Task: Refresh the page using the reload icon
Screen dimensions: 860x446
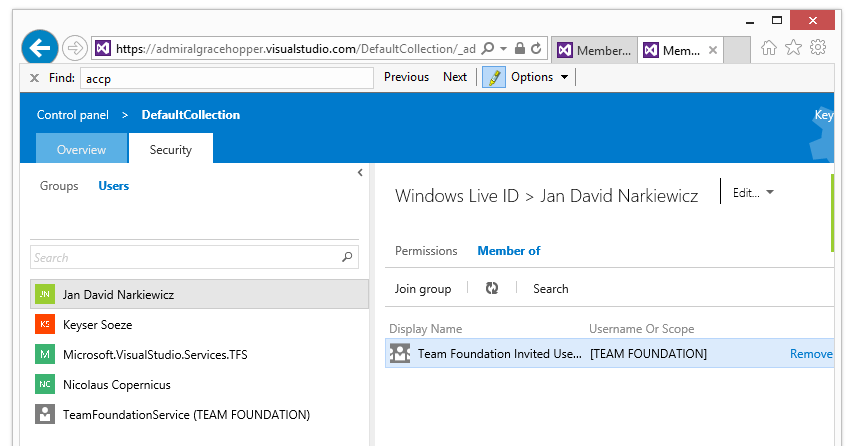Action: [536, 48]
